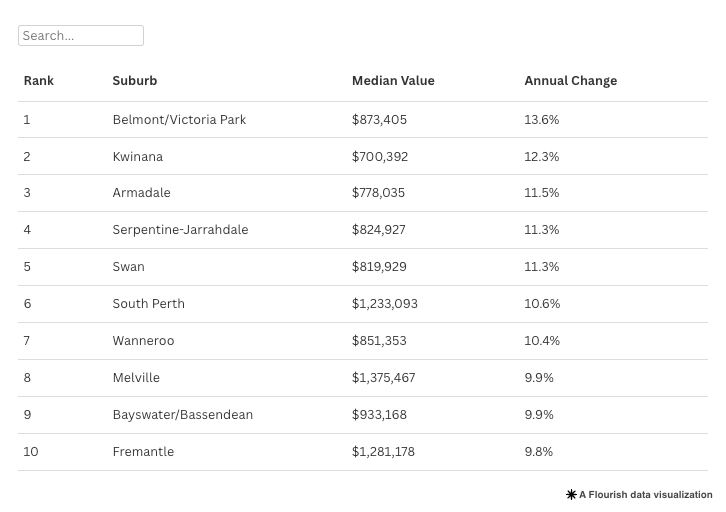Click the Kwinana suburb cell
Image resolution: width=726 pixels, height=512 pixels.
coord(138,157)
